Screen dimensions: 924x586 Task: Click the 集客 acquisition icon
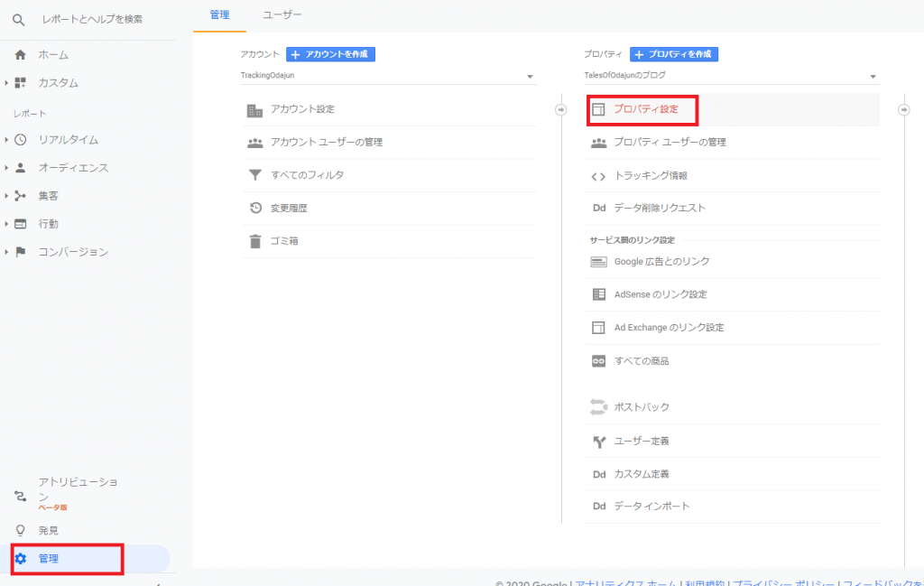click(x=20, y=196)
